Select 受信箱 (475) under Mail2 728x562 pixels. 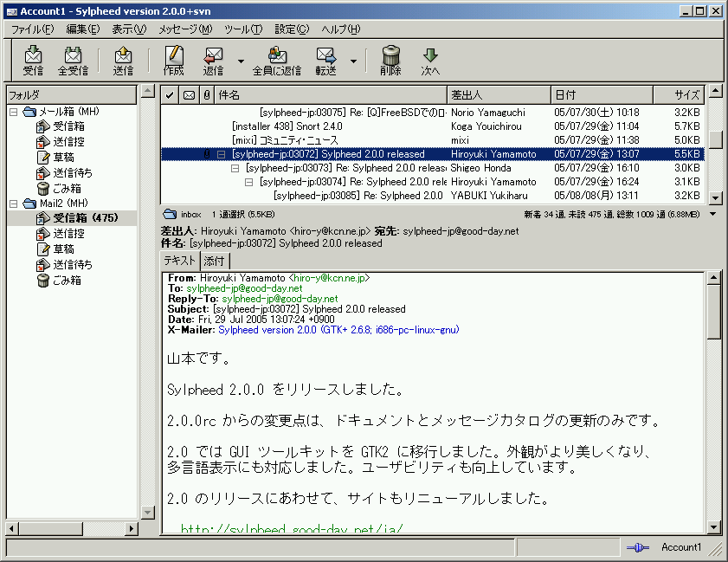pos(72,218)
